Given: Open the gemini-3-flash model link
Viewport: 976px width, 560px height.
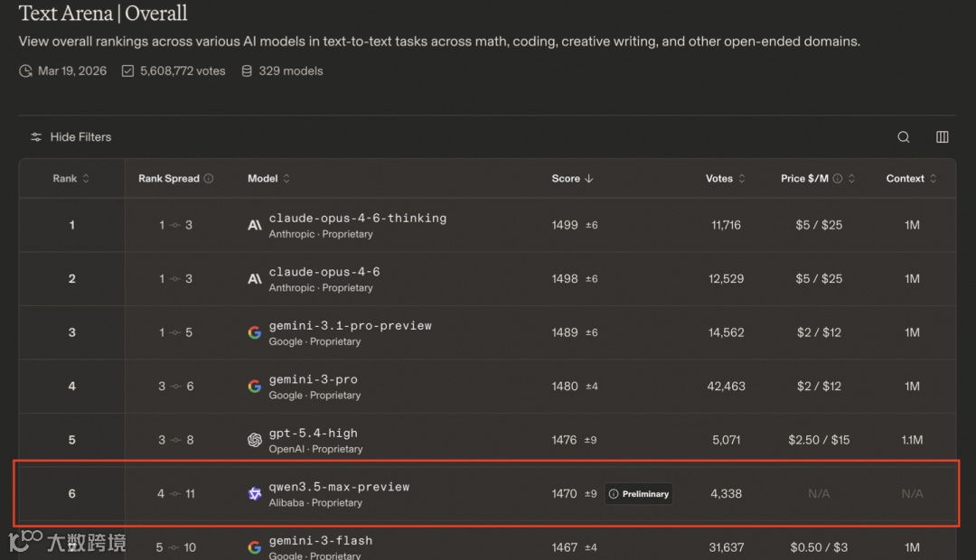Looking at the screenshot, I should tap(321, 541).
